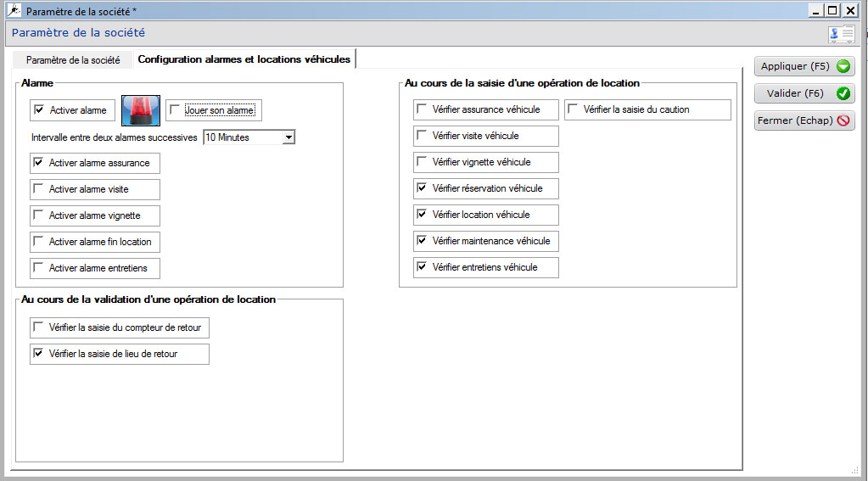Uncheck Vérifier maintenance véhicule

click(421, 240)
